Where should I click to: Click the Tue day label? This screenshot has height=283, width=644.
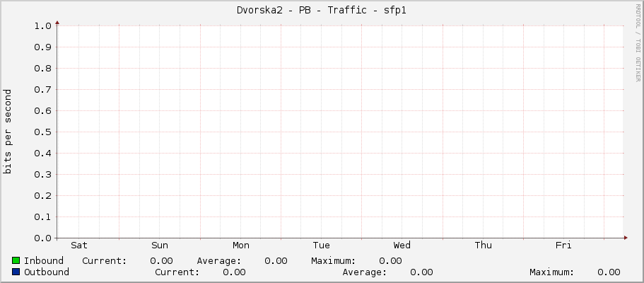click(x=321, y=246)
